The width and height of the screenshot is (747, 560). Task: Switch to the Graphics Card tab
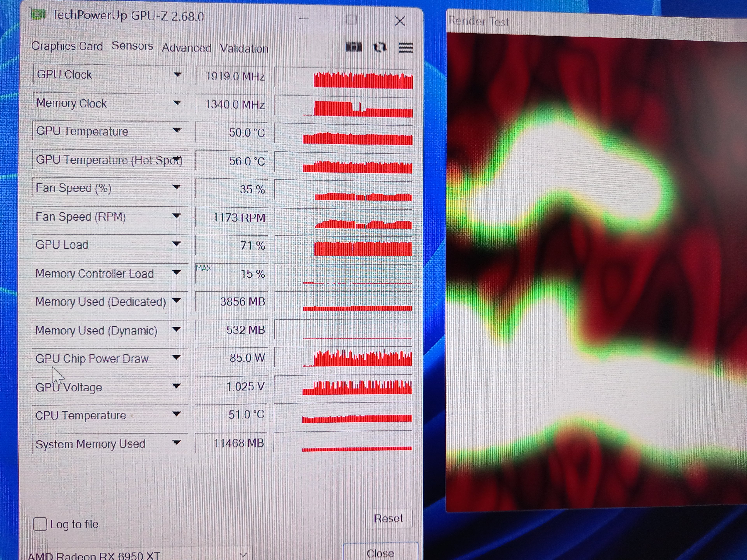pyautogui.click(x=67, y=46)
